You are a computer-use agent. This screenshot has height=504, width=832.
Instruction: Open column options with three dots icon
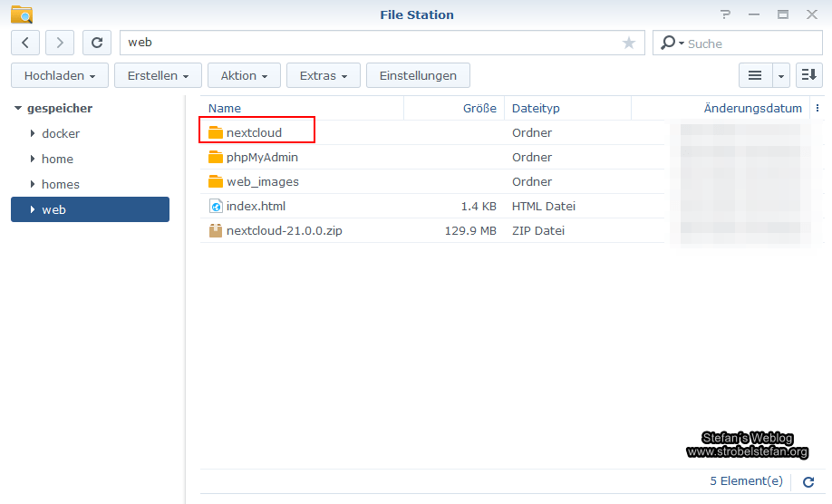tap(818, 108)
